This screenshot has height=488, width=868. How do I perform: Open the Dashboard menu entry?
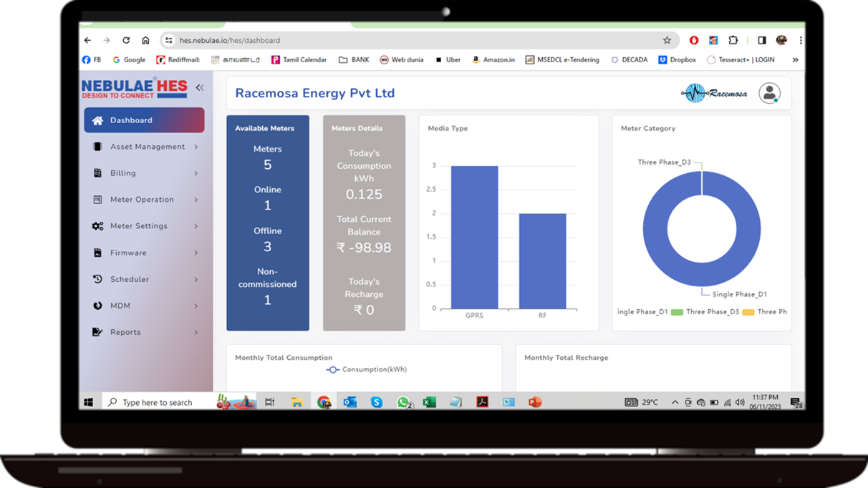(130, 119)
